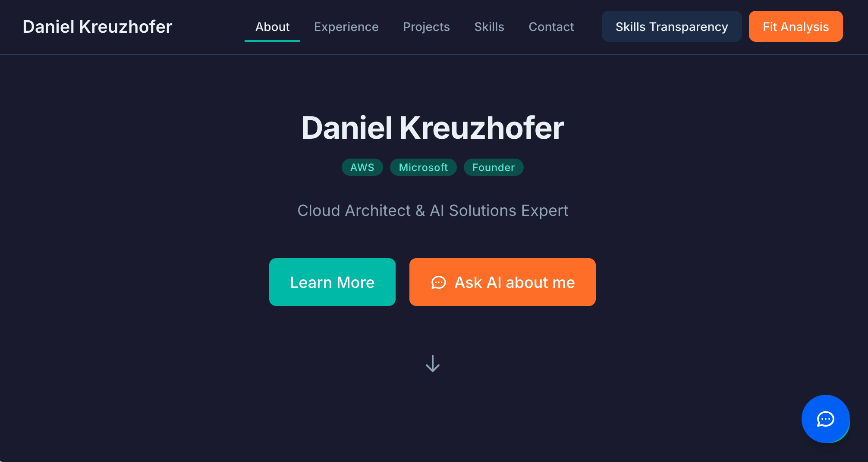
Task: Go to the Experience section
Action: [x=346, y=27]
